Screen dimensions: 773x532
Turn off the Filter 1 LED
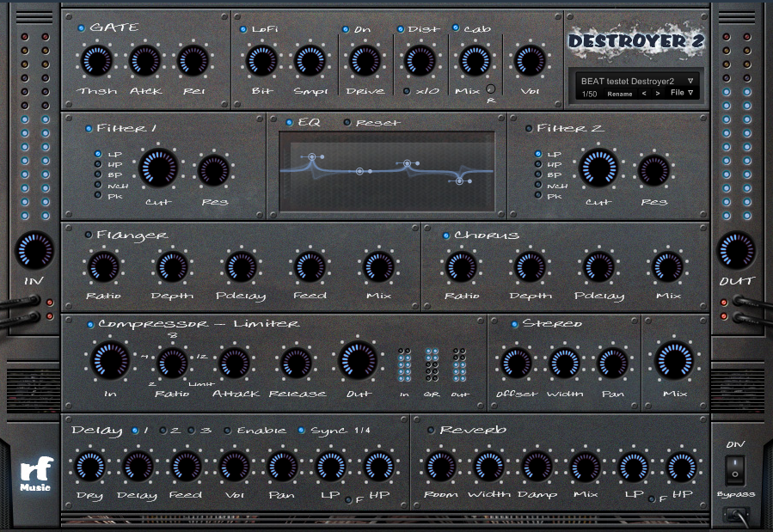pos(89,129)
